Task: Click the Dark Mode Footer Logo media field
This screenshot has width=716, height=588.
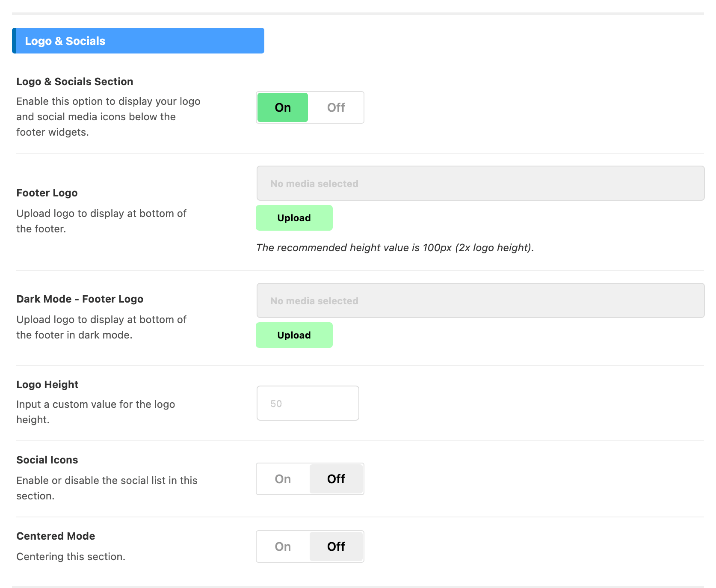Action: (480, 300)
